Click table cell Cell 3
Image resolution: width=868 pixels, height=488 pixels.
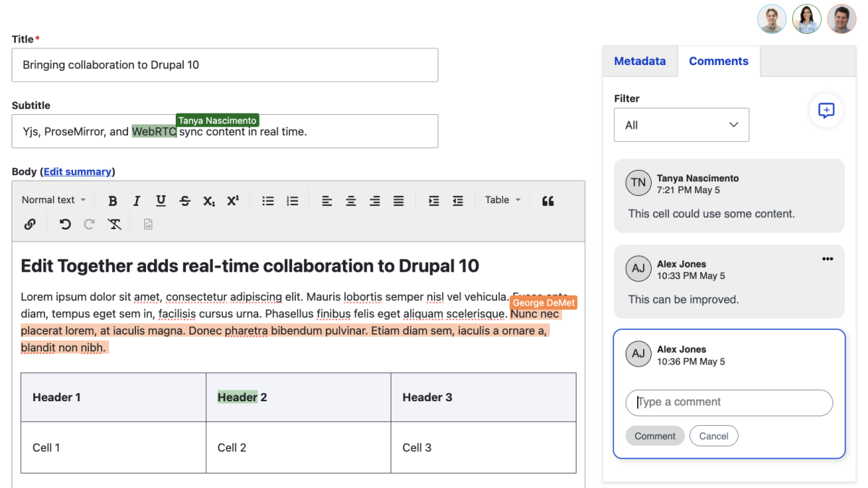pyautogui.click(x=483, y=448)
